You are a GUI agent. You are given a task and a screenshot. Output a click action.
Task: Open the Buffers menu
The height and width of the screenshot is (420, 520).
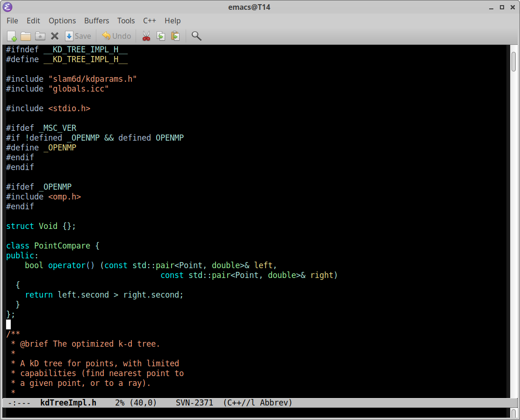[96, 21]
